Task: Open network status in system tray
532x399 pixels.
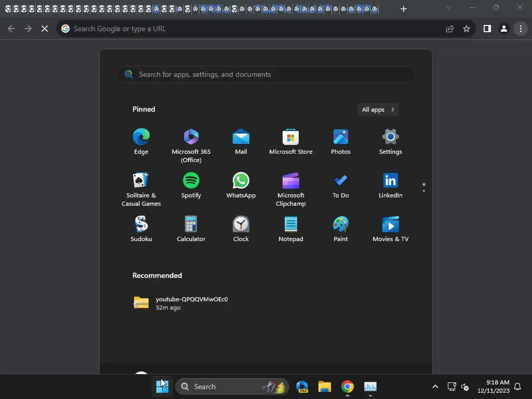Action: tap(451, 387)
